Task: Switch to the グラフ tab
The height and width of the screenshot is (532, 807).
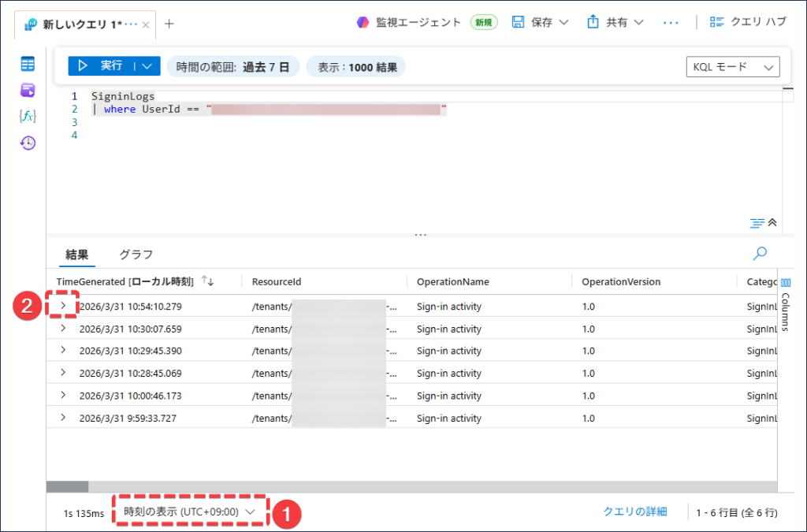Action: tap(136, 255)
